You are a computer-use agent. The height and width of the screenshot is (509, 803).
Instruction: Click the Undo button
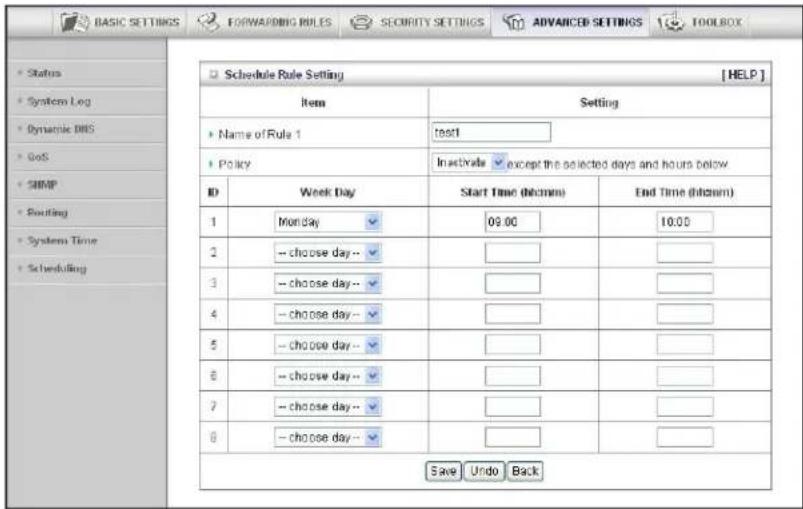coord(484,471)
